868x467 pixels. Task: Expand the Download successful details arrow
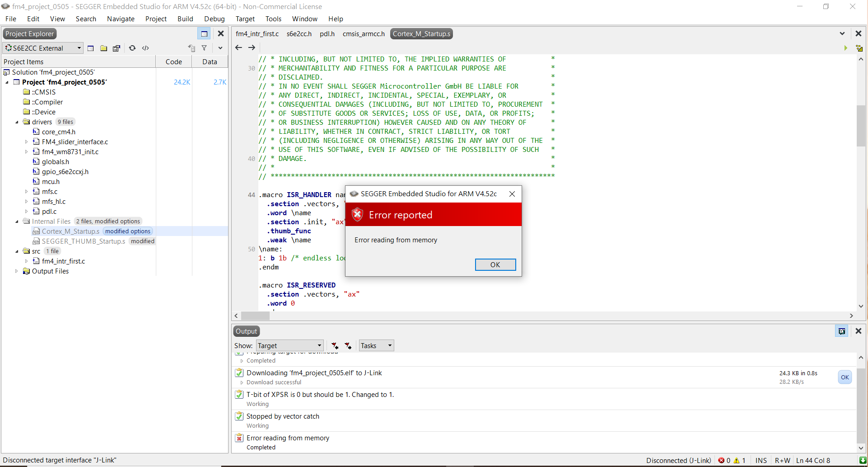242,382
